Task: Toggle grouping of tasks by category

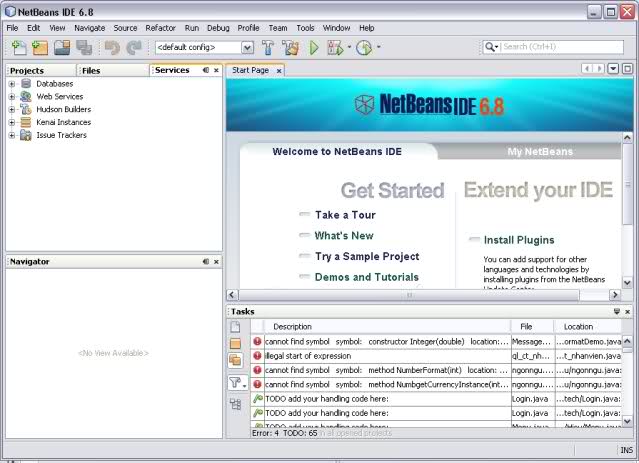Action: (x=235, y=403)
